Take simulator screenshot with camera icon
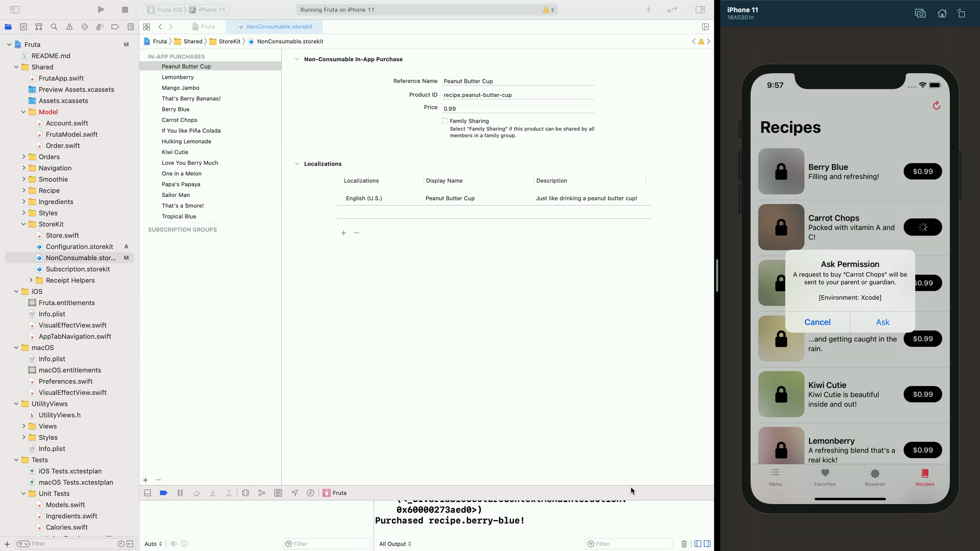Screen dimensions: 980x551 pyautogui.click(x=920, y=13)
